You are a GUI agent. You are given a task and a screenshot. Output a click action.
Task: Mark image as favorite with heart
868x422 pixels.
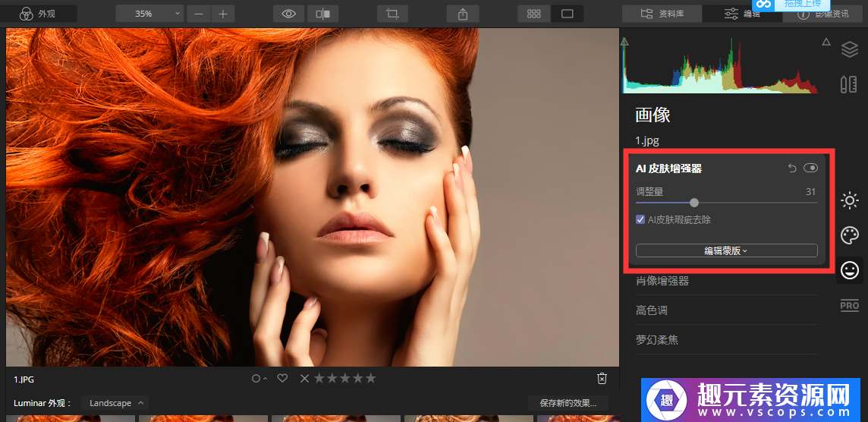click(x=282, y=378)
